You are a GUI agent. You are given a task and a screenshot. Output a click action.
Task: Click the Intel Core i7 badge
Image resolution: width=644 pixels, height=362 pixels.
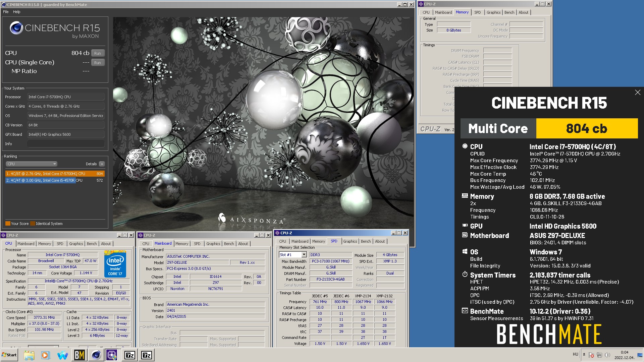point(115,264)
